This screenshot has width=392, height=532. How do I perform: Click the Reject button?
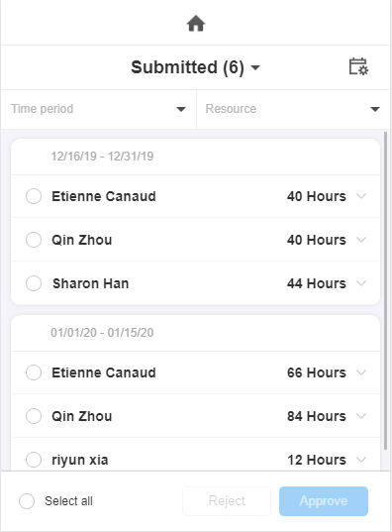click(x=227, y=501)
